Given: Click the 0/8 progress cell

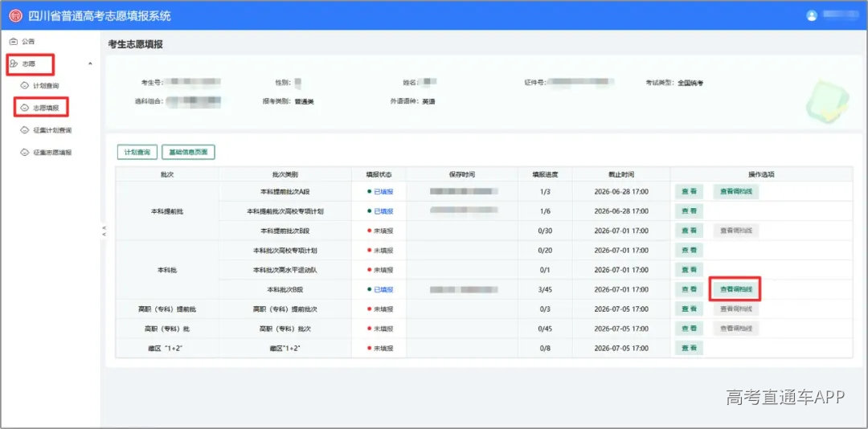Looking at the screenshot, I should tap(545, 348).
